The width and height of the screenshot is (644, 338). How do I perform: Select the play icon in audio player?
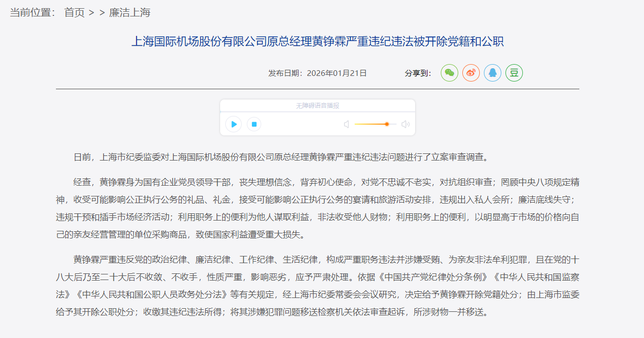233,124
